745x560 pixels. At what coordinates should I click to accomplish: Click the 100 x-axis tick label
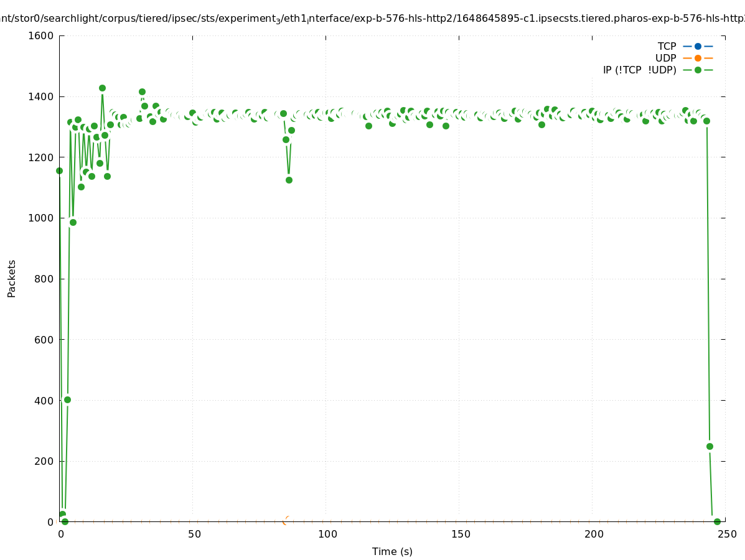[x=327, y=534]
